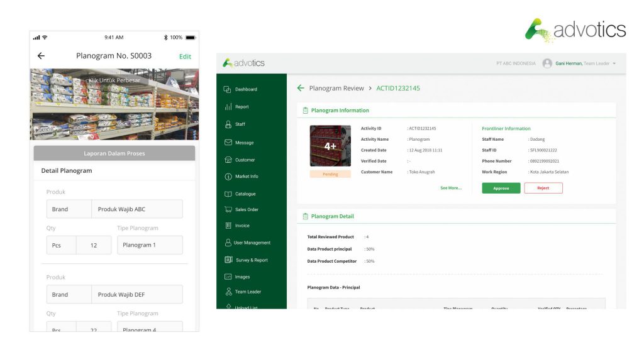Click the Frontliner Information heading
Image resolution: width=644 pixels, height=362 pixels.
(x=506, y=128)
